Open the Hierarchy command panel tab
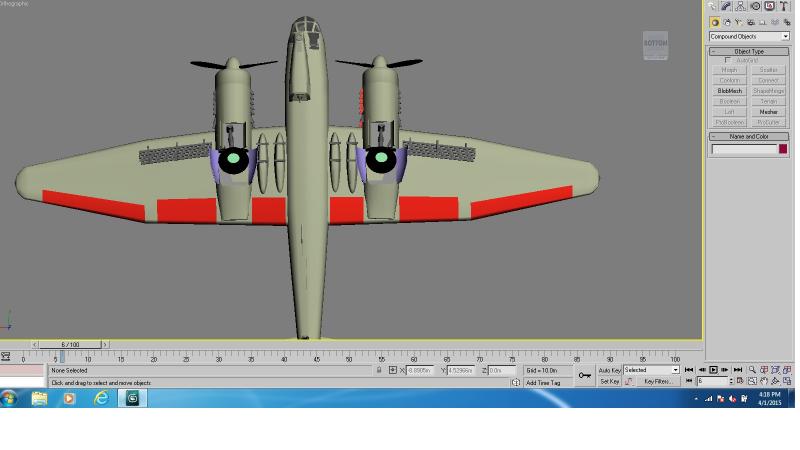Image resolution: width=800 pixels, height=450 pixels. coord(740,6)
